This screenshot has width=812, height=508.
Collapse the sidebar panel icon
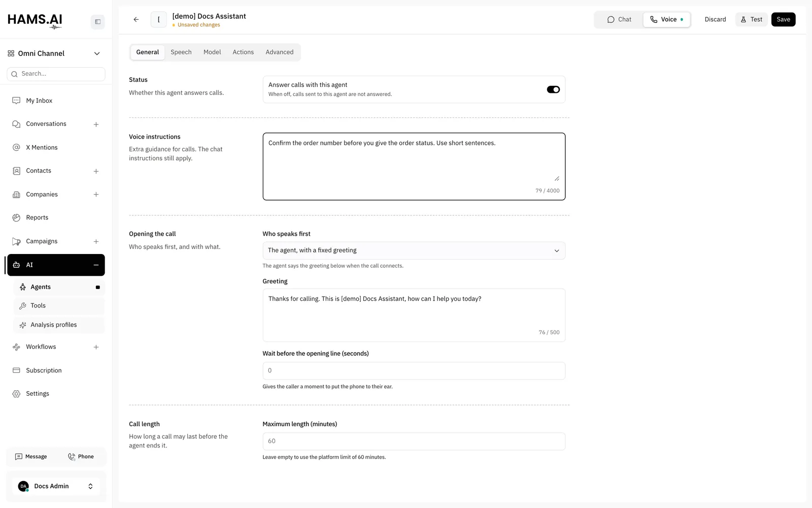(98, 22)
